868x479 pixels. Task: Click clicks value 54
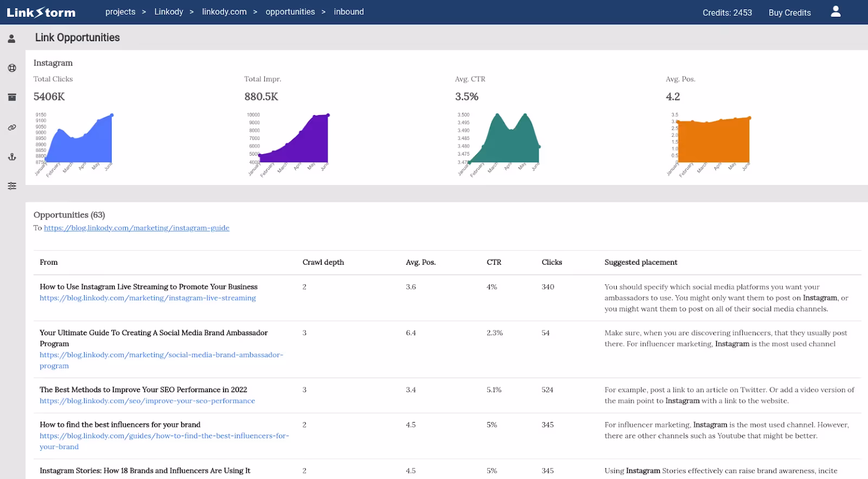[x=546, y=333]
